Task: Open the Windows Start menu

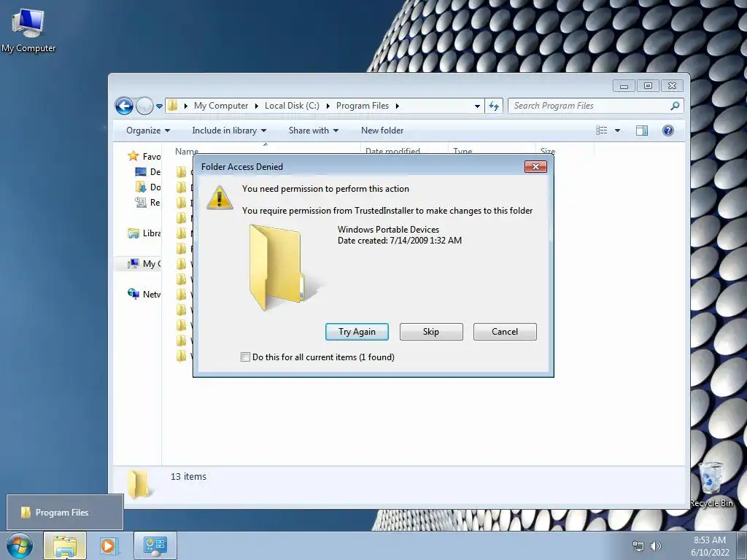Action: click(20, 545)
